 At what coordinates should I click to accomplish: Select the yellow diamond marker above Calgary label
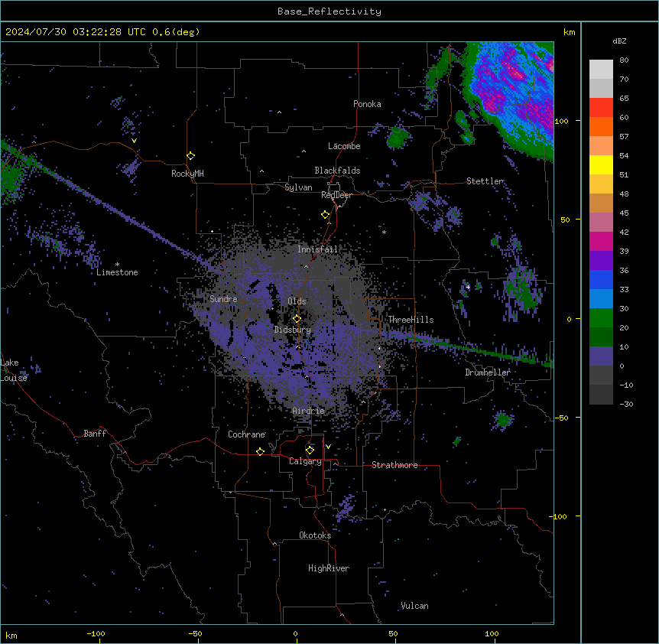(310, 450)
